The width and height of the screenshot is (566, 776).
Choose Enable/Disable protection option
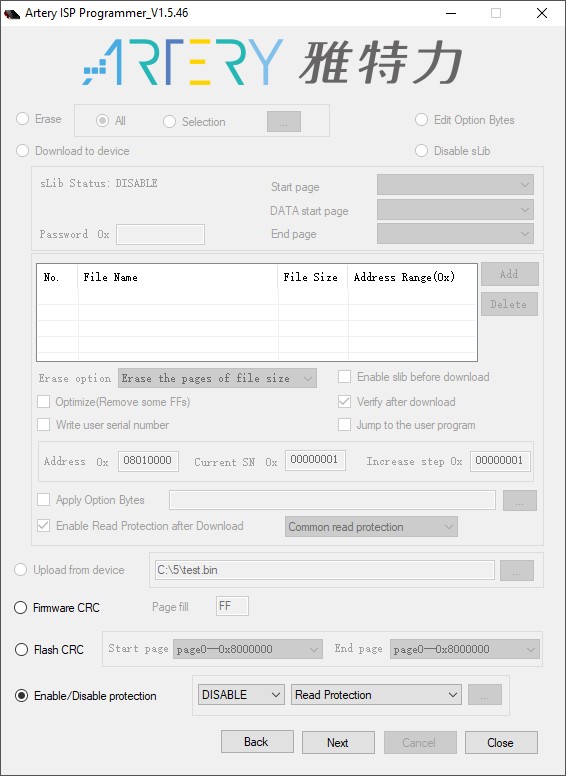tap(21, 695)
